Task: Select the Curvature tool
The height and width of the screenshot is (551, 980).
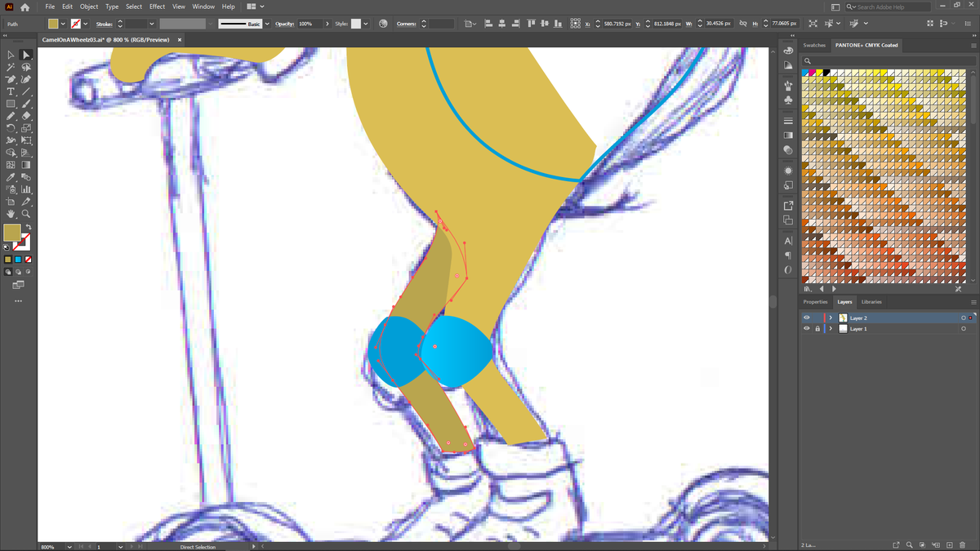Action: pyautogui.click(x=26, y=79)
